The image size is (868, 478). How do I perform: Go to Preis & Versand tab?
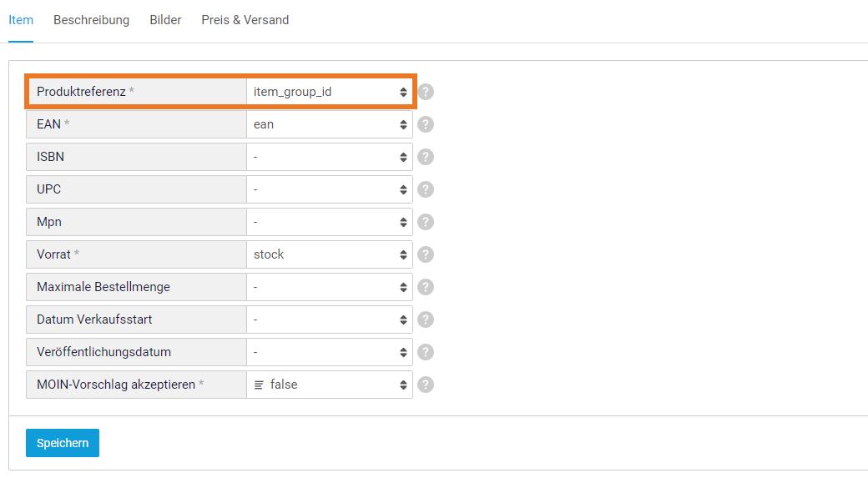tap(245, 20)
